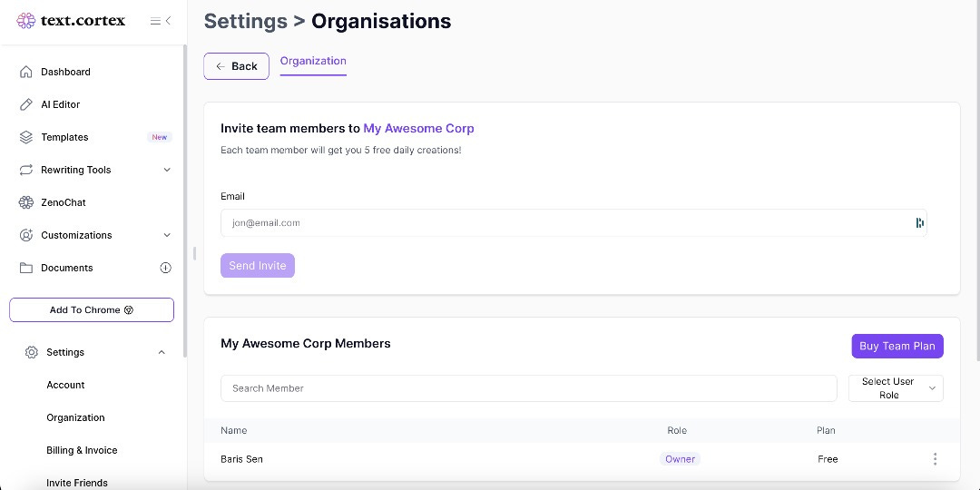
Task: Click the ZenoChat brain icon
Action: tap(25, 202)
